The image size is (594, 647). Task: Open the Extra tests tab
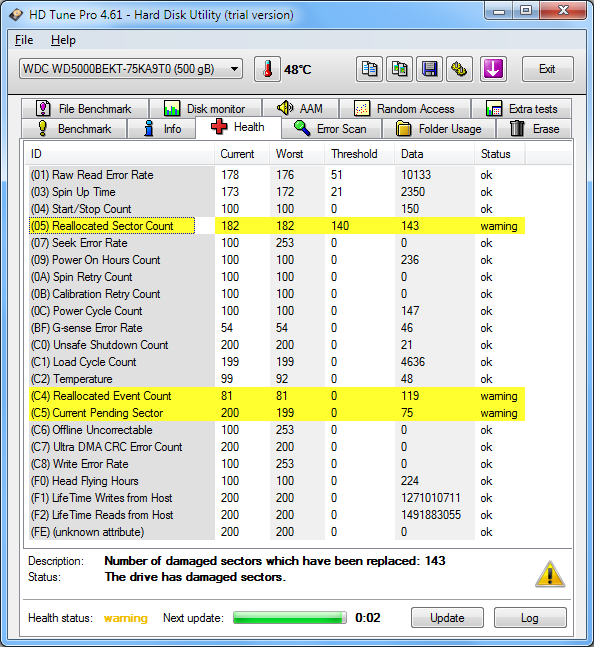coord(521,109)
